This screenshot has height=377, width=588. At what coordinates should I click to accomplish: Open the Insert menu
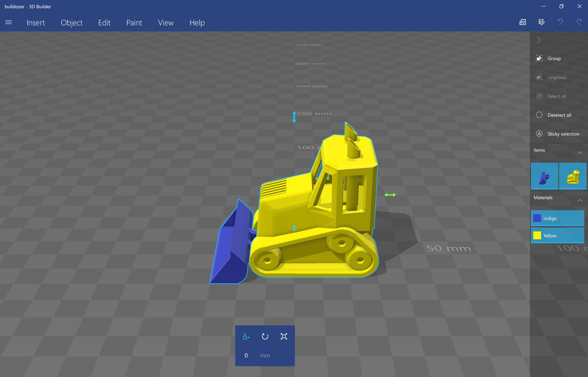pyautogui.click(x=36, y=23)
